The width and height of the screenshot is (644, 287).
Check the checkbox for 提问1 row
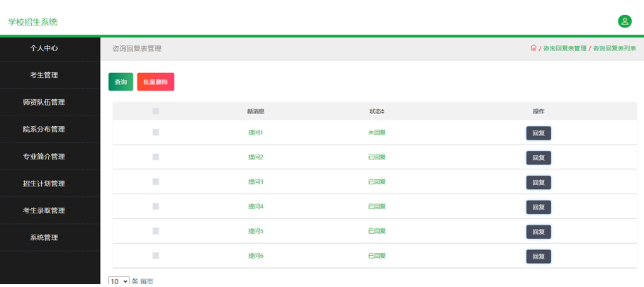156,133
